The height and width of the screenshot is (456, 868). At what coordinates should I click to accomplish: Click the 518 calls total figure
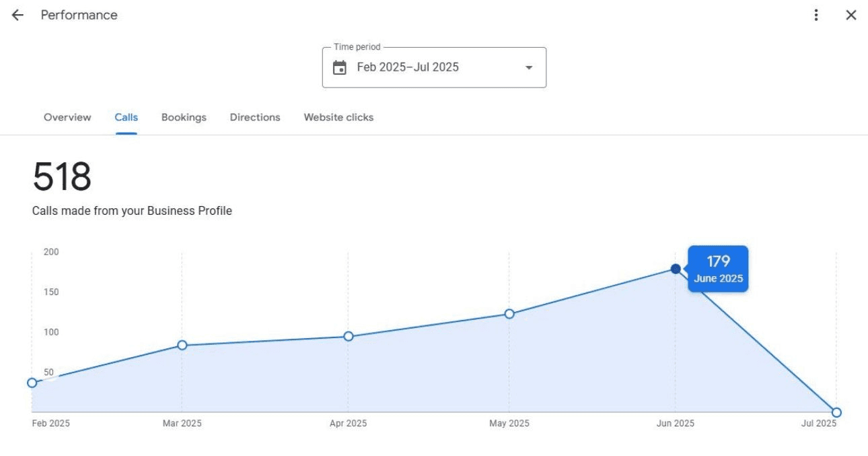tap(62, 177)
